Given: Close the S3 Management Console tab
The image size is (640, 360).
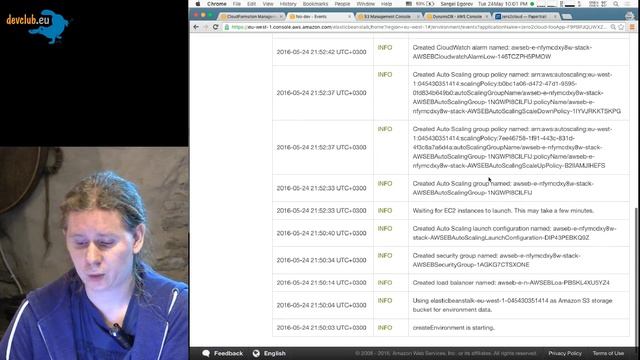Looking at the screenshot, I should 418,16.
